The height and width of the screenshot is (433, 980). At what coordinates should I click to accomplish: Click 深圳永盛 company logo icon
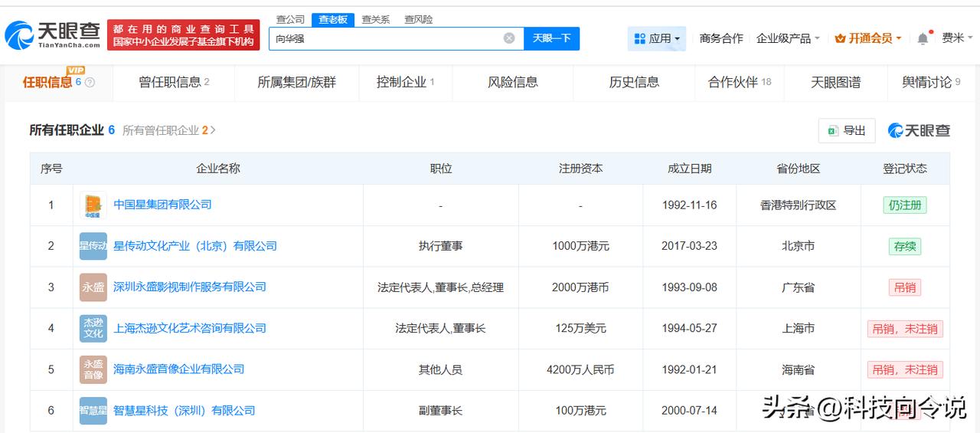(93, 287)
